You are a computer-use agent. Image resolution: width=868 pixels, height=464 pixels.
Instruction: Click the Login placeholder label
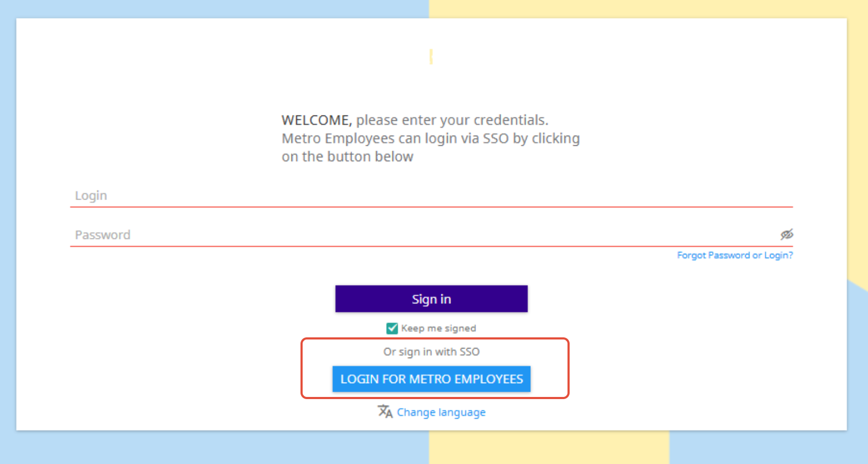pyautogui.click(x=91, y=196)
